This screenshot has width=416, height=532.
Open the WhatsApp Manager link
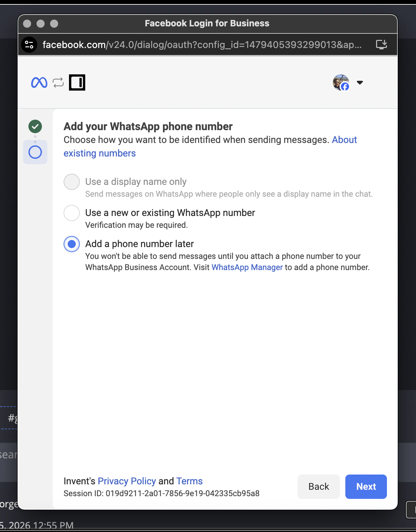click(247, 267)
